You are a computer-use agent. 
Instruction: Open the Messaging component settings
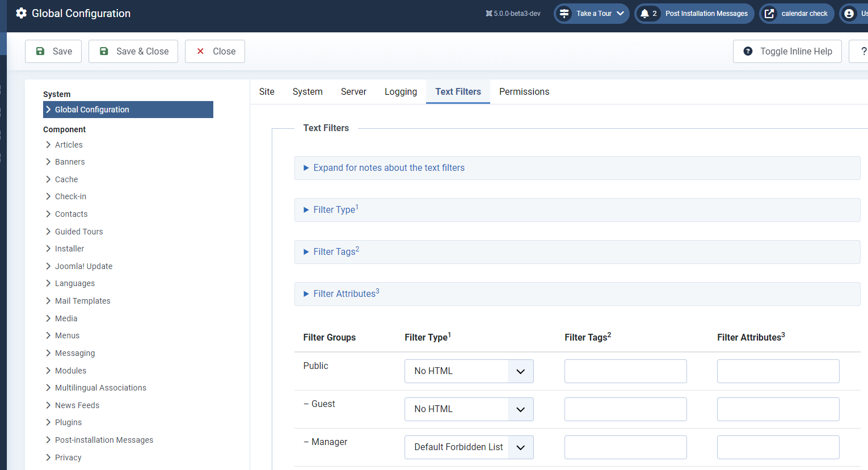pos(75,353)
